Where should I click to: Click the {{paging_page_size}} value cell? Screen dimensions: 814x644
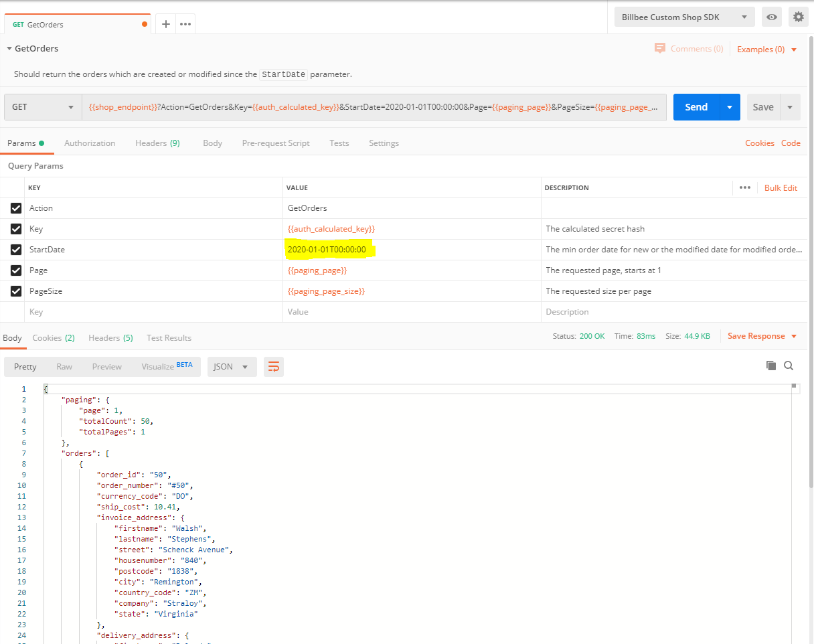(412, 291)
